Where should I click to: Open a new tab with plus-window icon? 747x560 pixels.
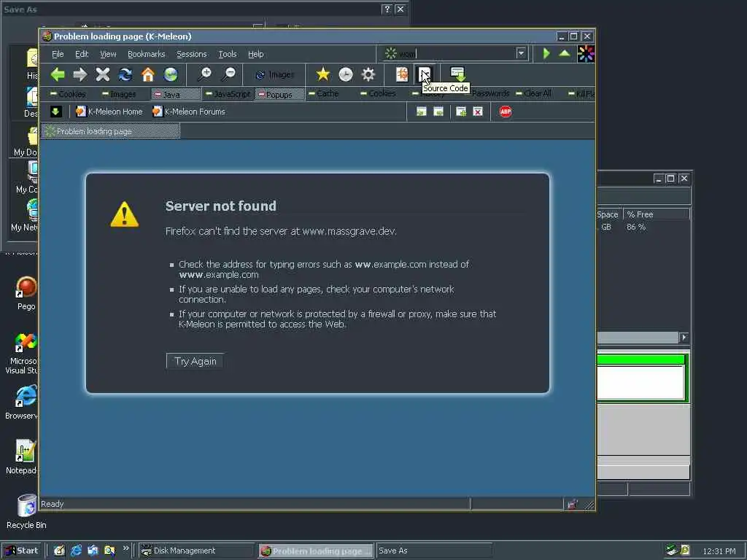point(461,112)
